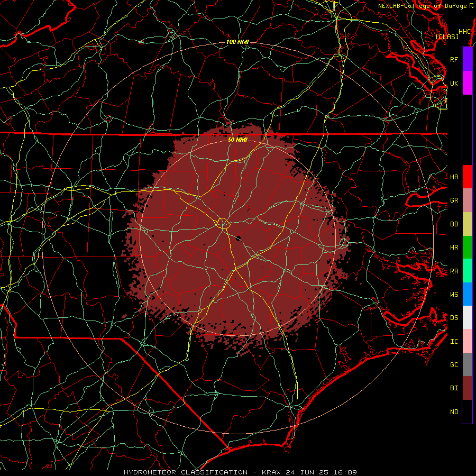Click the [CLAS] label above the legend
The height and width of the screenshot is (476, 476).
click(x=447, y=36)
